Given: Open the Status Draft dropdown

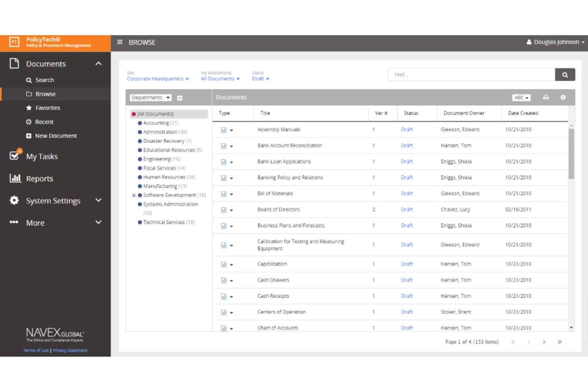Looking at the screenshot, I should click(260, 79).
